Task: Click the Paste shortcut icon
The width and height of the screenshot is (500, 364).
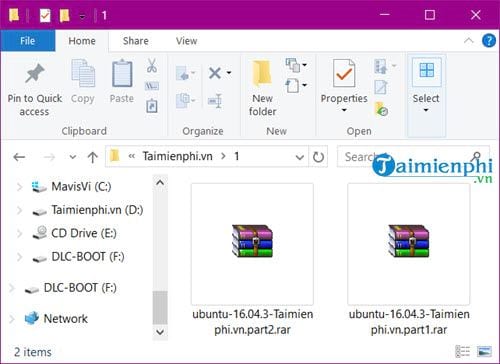Action: click(152, 106)
